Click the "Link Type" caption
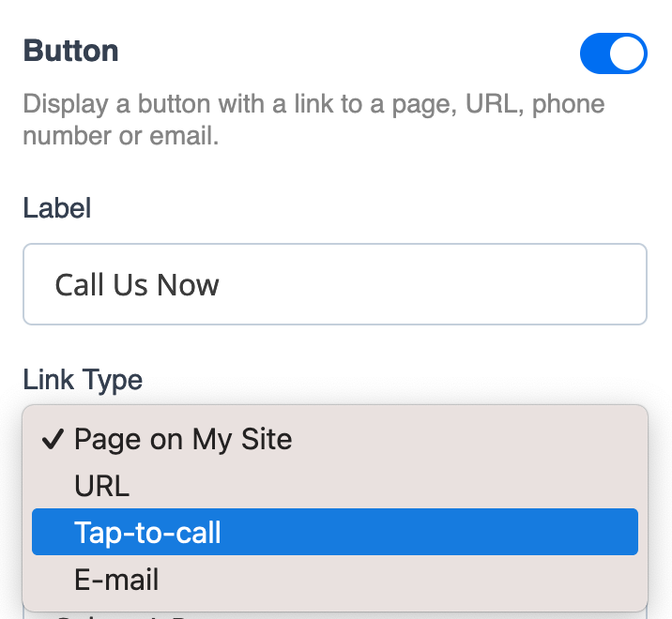This screenshot has width=672, height=619. [x=83, y=380]
